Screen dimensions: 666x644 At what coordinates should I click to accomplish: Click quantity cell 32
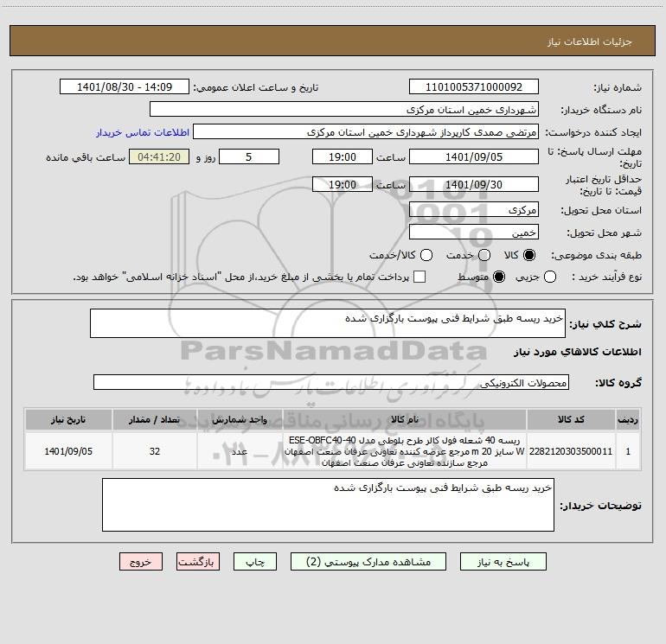tap(155, 451)
